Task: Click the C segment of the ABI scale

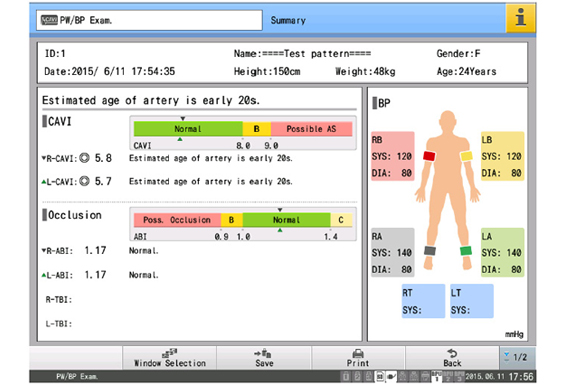Action: [341, 220]
